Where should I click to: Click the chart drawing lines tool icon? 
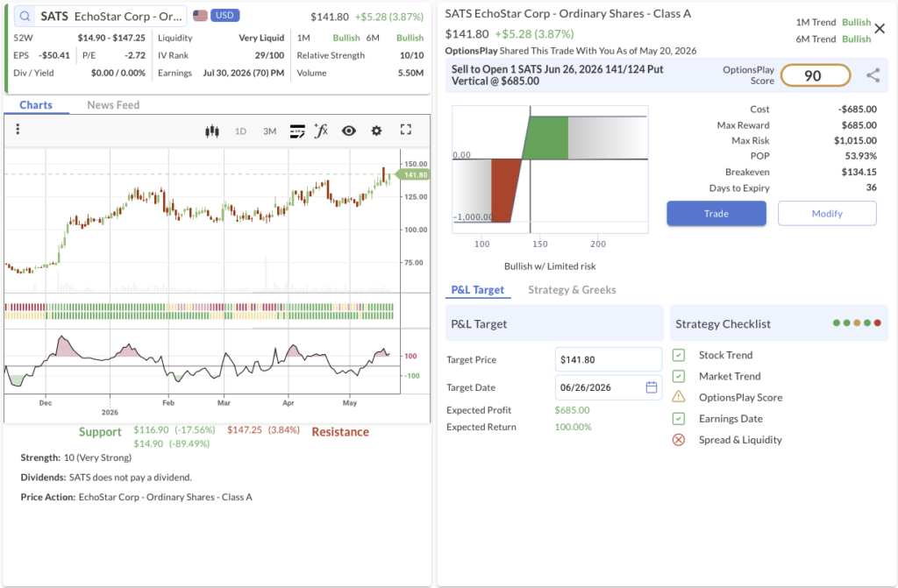pyautogui.click(x=297, y=131)
